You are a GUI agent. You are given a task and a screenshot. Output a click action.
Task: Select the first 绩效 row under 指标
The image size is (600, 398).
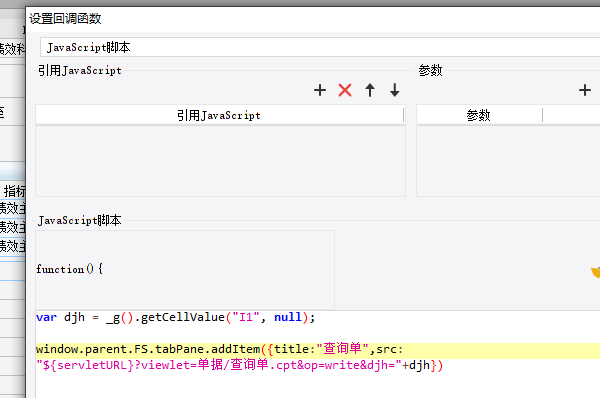pos(13,209)
